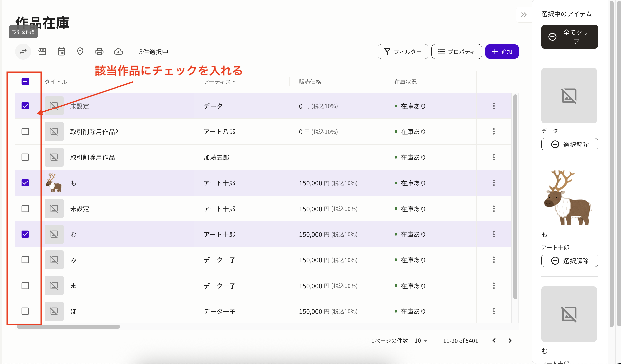Check the checkbox for 取引削除用作品
The height and width of the screenshot is (364, 621).
25,157
